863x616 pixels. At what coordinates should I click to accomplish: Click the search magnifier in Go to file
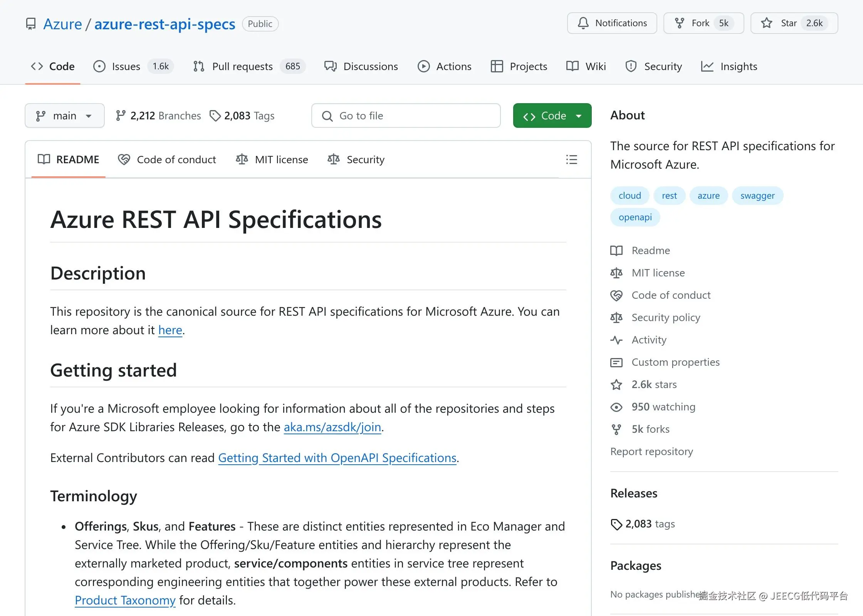coord(327,116)
